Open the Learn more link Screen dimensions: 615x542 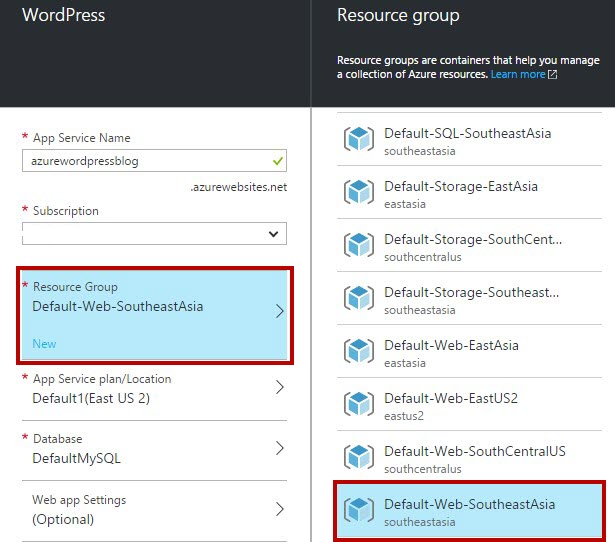coord(518,74)
